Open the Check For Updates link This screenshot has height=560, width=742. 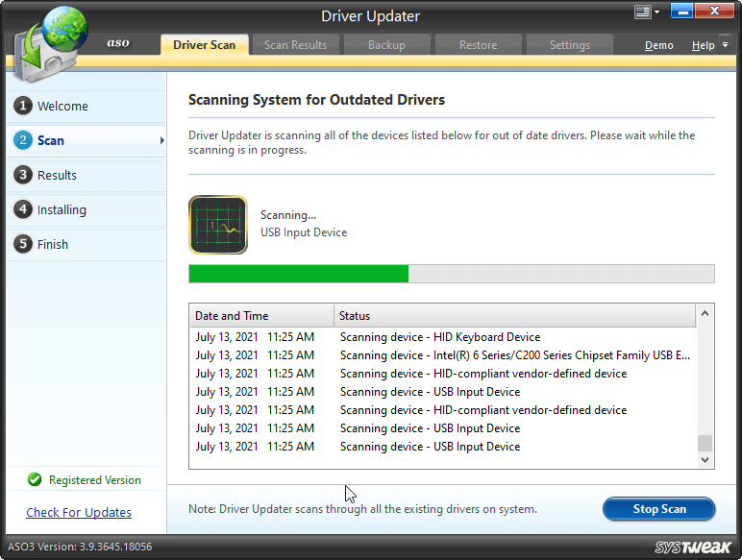pos(79,513)
